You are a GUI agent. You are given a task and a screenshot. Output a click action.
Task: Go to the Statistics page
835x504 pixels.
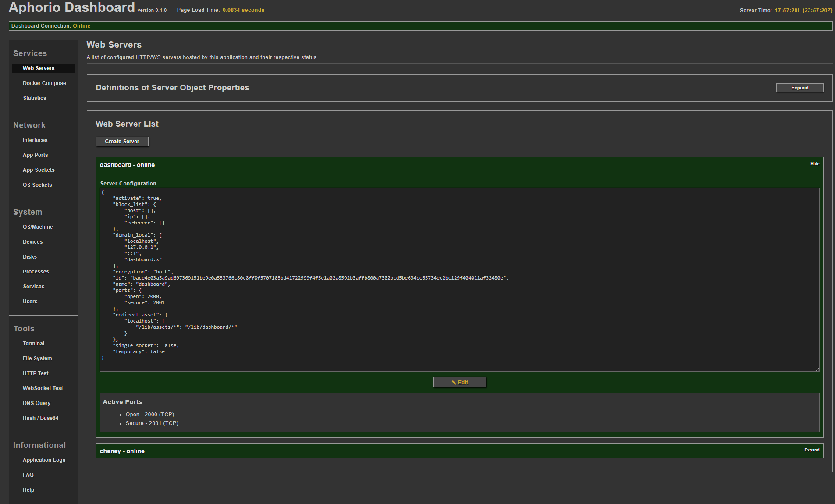coord(35,98)
